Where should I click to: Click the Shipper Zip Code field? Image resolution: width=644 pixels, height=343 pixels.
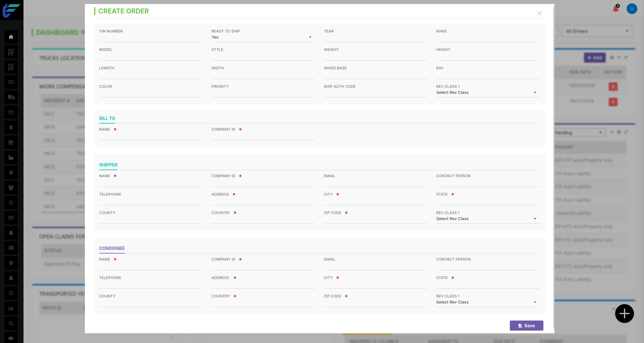pos(375,220)
